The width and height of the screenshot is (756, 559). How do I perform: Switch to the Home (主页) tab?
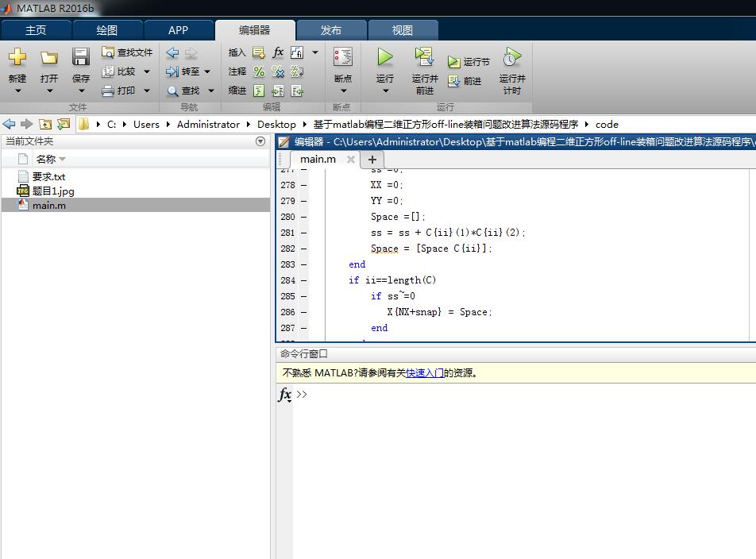pos(37,30)
